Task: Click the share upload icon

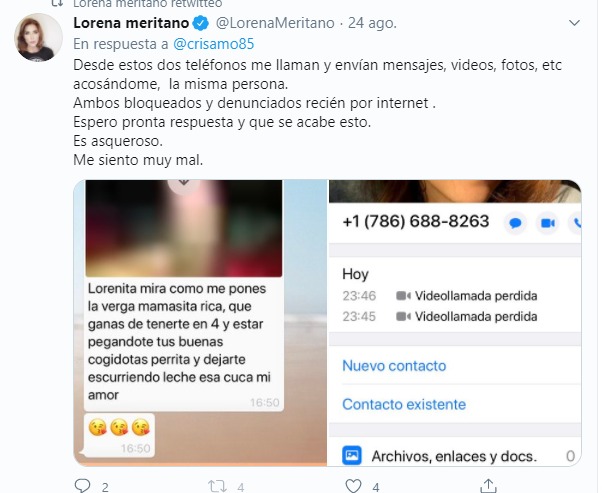Action: (488, 486)
